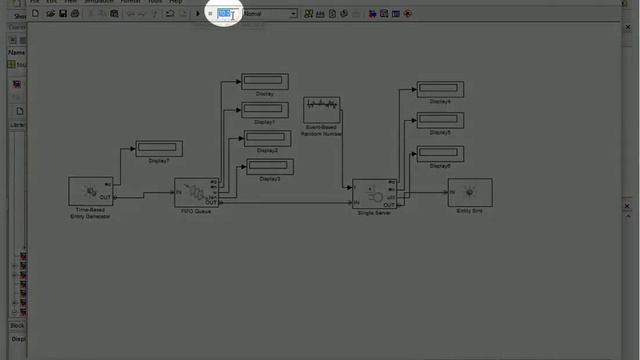Screen dimensions: 640x360
Task: Copy selection using the toolbar Copy icon
Action: point(102,14)
